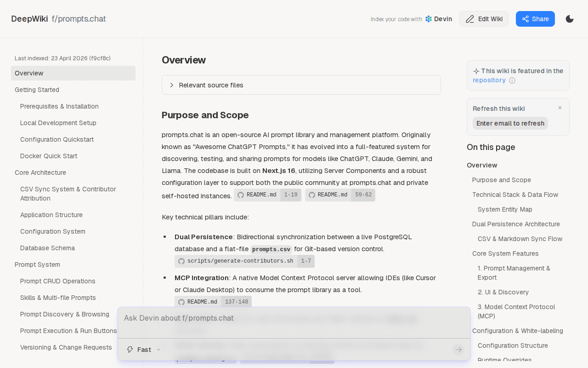Jump to 1. Prompt Management & Export
The width and height of the screenshot is (588, 368).
coord(514,273)
